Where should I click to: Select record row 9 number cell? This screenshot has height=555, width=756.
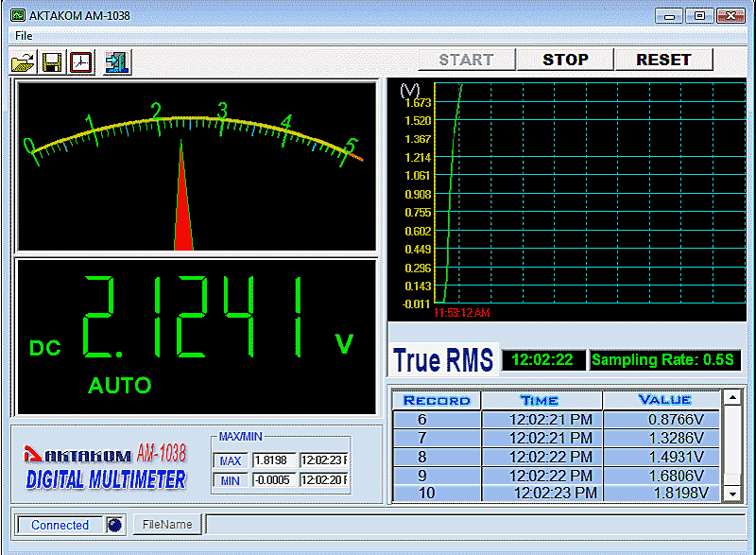(x=437, y=476)
